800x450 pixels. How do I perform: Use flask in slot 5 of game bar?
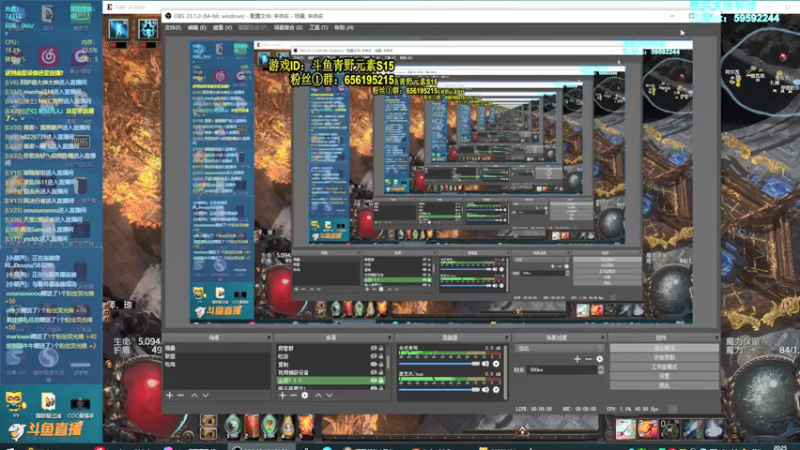tap(306, 426)
